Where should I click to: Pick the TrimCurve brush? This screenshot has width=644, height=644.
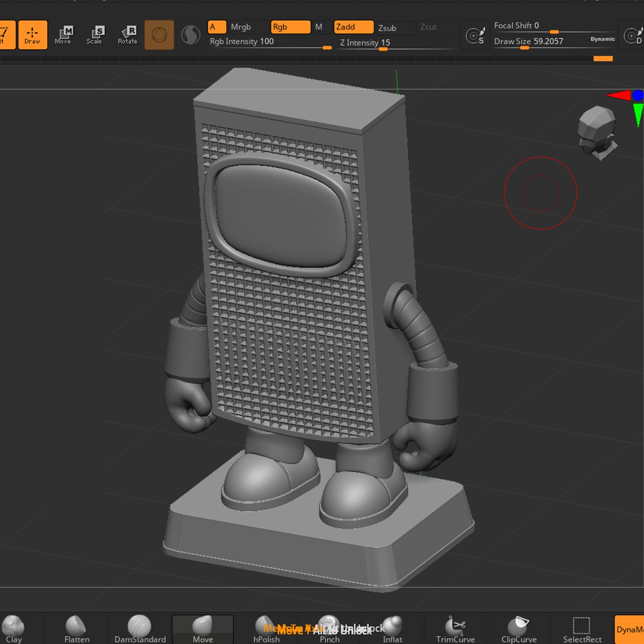455,629
